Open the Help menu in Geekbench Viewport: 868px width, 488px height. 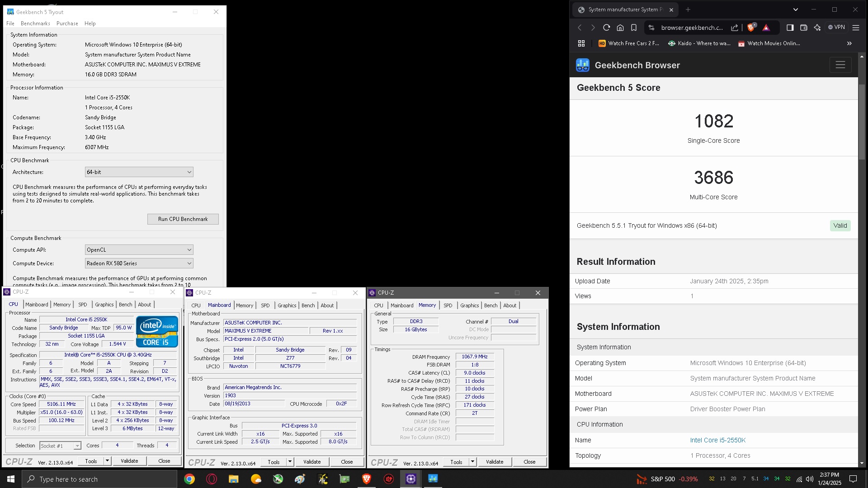click(90, 23)
